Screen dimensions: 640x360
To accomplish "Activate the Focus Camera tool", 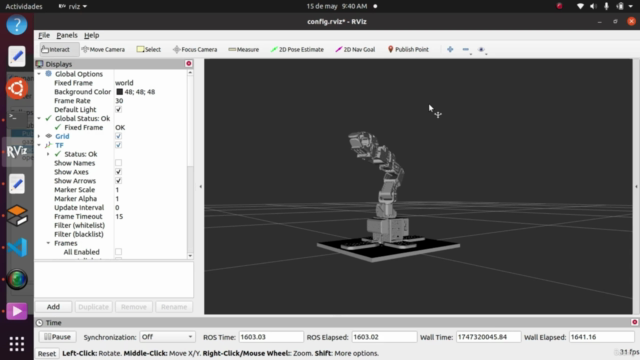I will [195, 49].
